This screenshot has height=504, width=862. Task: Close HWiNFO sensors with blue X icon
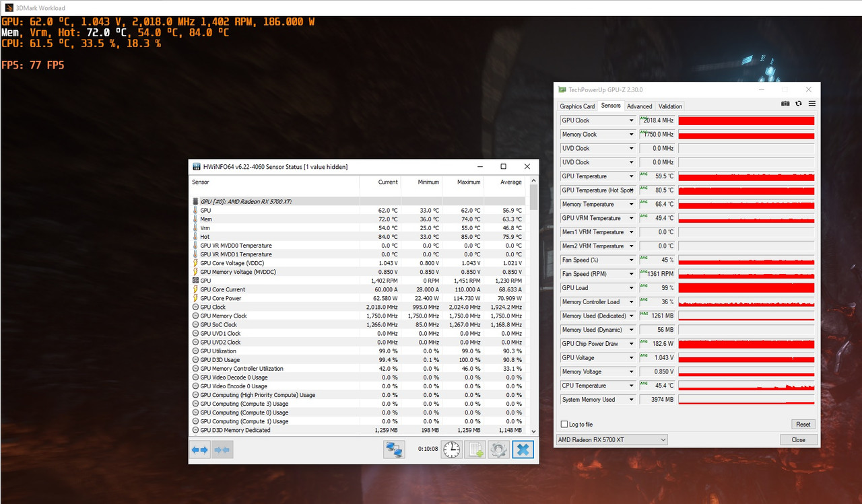(x=523, y=449)
